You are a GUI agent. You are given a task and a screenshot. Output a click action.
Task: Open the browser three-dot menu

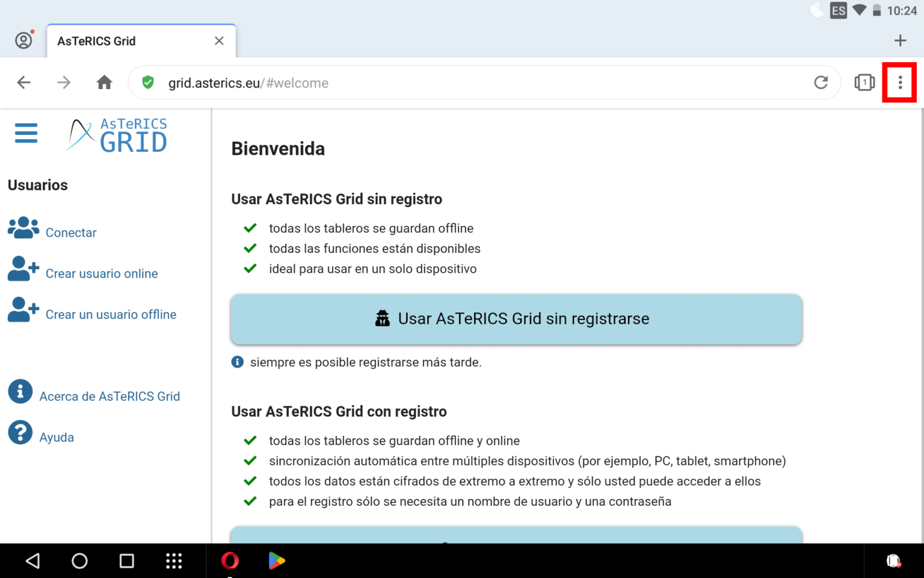pyautogui.click(x=899, y=82)
